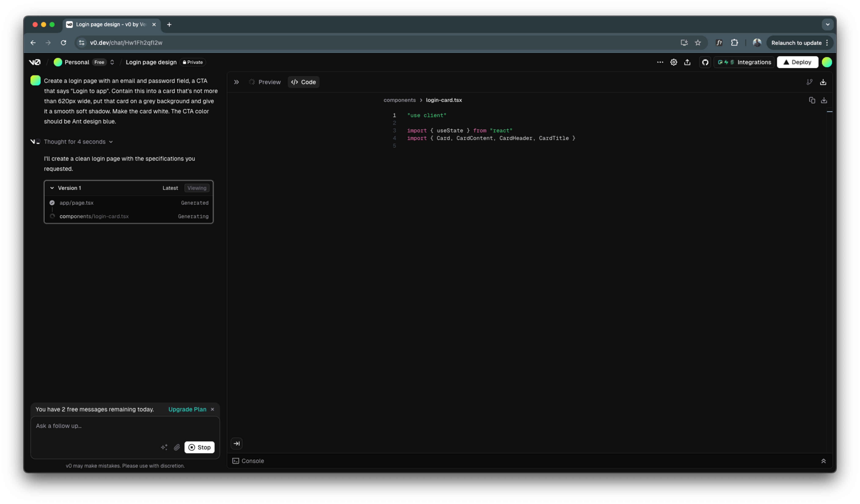Click the attach file paperclip icon

176,447
